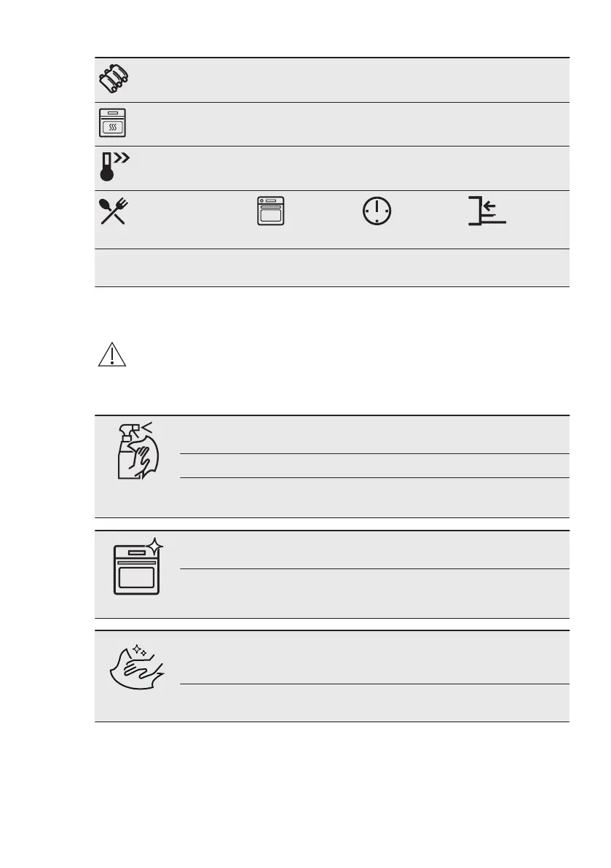The height and width of the screenshot is (868, 611).
Task: Click the top blank row beside the spray bottle
Action: coord(374,435)
